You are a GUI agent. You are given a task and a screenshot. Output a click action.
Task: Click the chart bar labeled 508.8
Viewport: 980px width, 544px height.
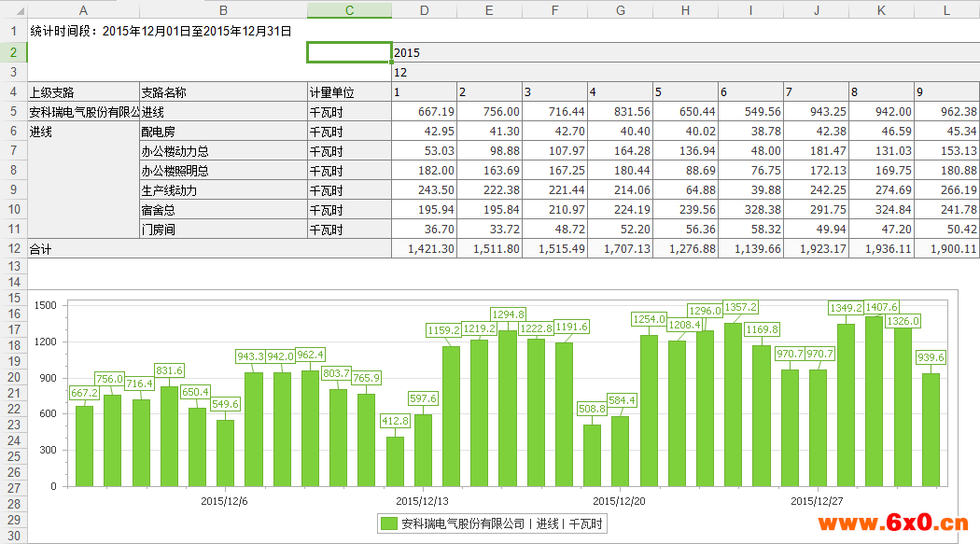coord(592,456)
